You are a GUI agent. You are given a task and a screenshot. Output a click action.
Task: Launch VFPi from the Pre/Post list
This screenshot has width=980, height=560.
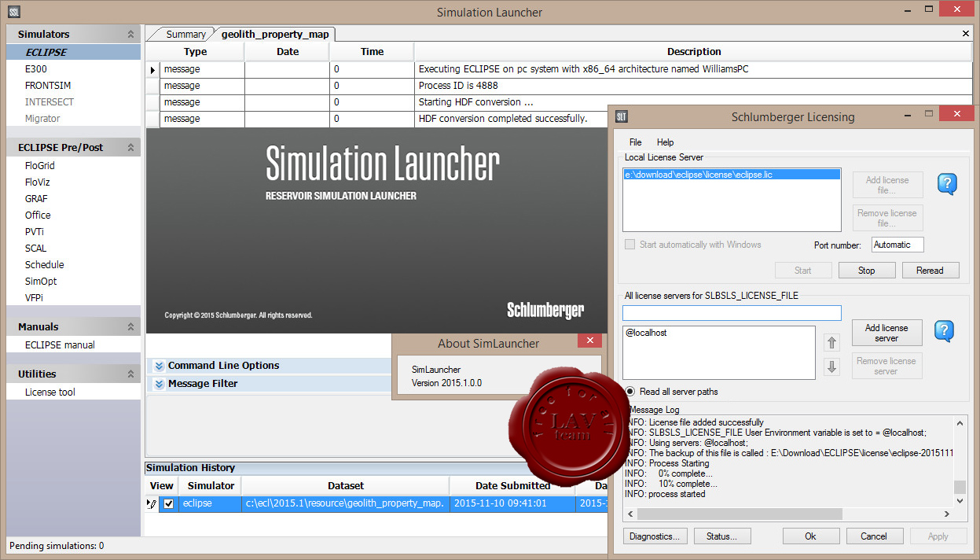34,298
